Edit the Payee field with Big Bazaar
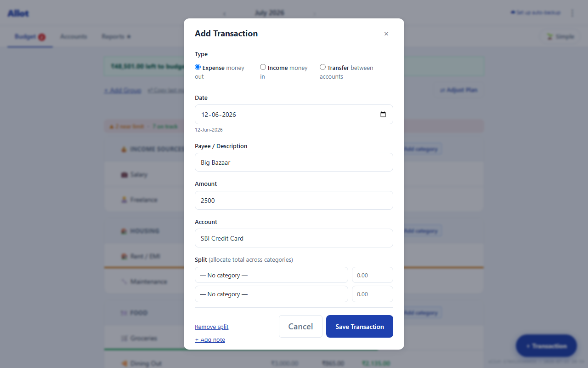The height and width of the screenshot is (368, 588). coord(294,162)
